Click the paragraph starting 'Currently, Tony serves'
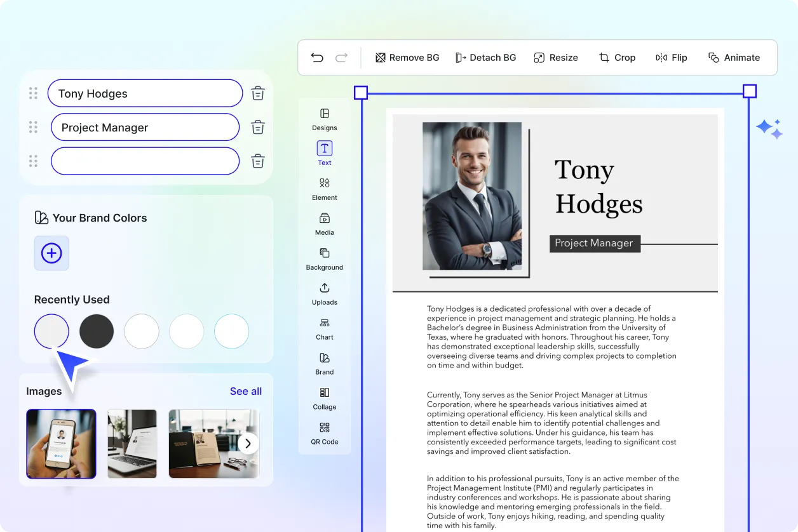The width and height of the screenshot is (798, 532). 551,423
